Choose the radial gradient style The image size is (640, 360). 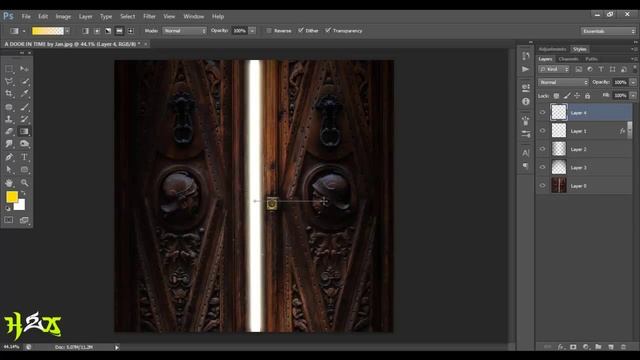[97, 31]
